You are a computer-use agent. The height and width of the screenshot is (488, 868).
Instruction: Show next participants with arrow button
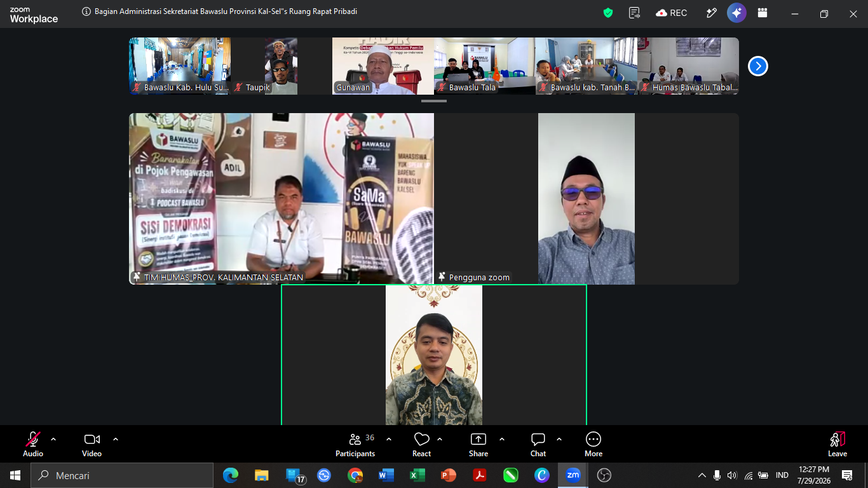pyautogui.click(x=757, y=66)
